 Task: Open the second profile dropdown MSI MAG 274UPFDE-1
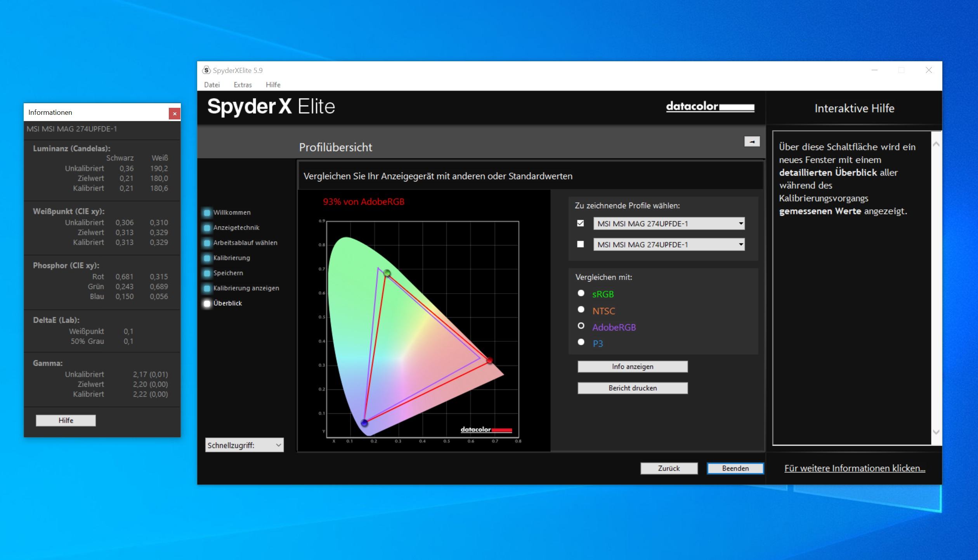669,245
